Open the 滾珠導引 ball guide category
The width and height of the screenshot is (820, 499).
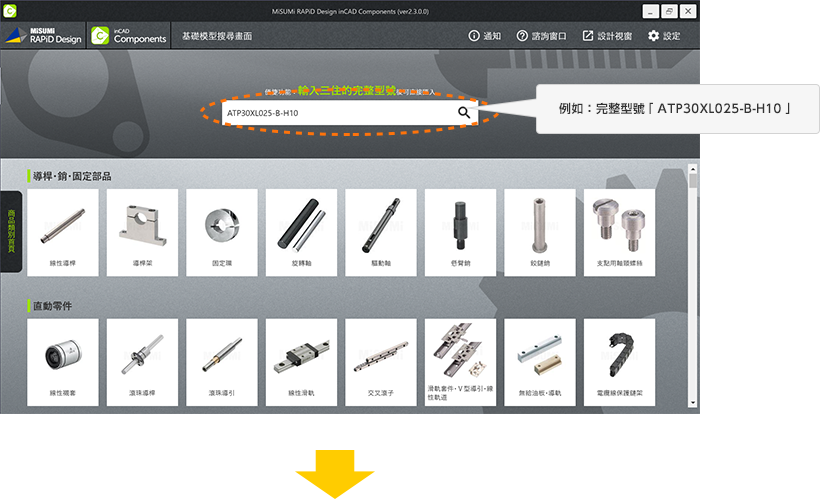pos(222,362)
